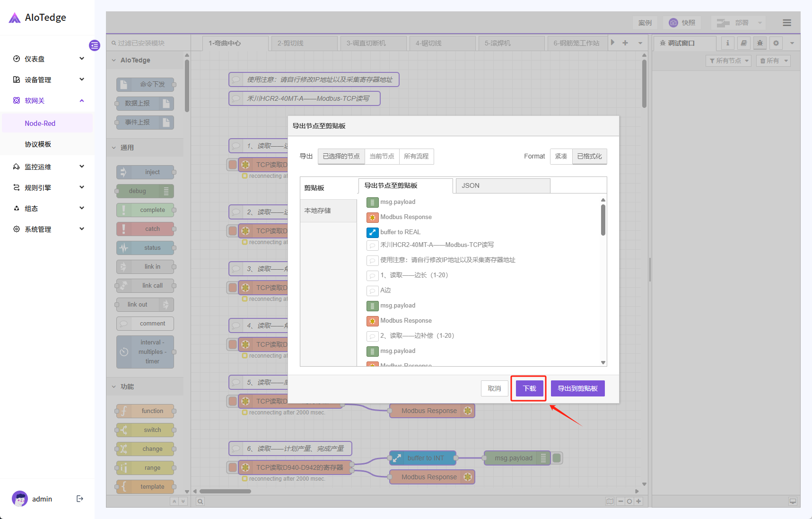Open the 协议模板 menu item
Screen dimensions: 812x519
[38, 144]
